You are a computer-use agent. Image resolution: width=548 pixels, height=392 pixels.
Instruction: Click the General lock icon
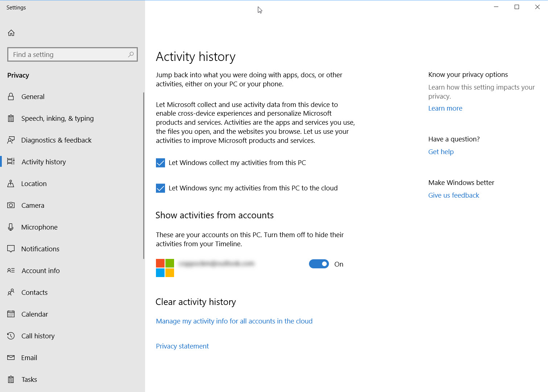pos(11,96)
